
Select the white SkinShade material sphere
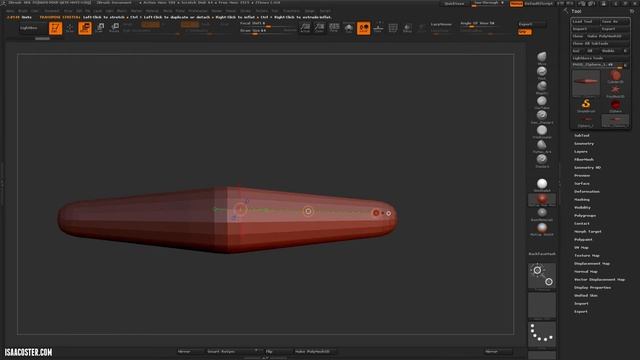542,184
